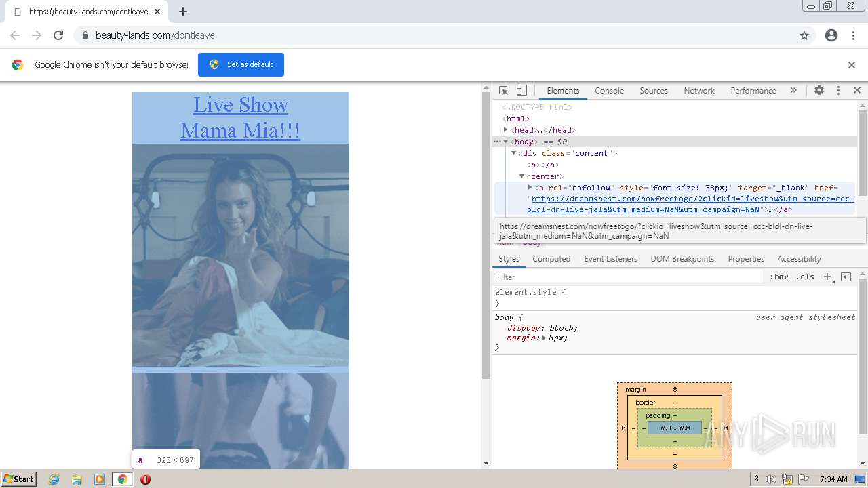Open DevTools settings gear

(819, 90)
